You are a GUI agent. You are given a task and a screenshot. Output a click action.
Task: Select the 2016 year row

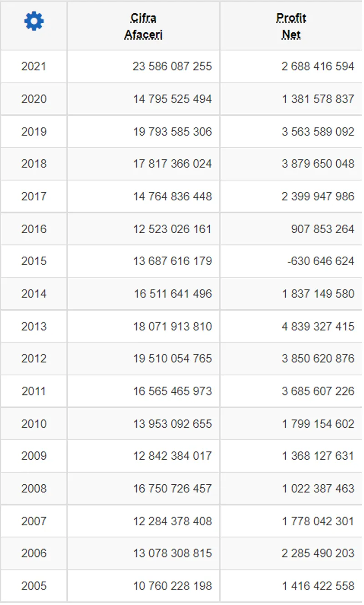click(34, 229)
